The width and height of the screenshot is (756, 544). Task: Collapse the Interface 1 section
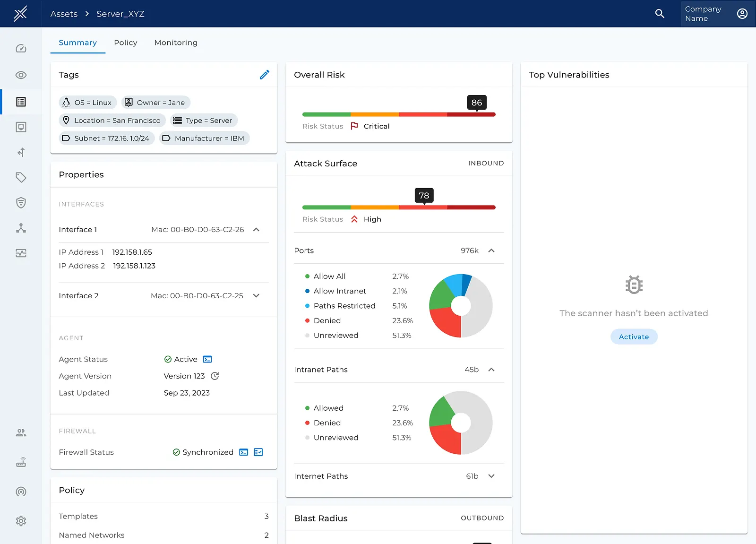[257, 230]
